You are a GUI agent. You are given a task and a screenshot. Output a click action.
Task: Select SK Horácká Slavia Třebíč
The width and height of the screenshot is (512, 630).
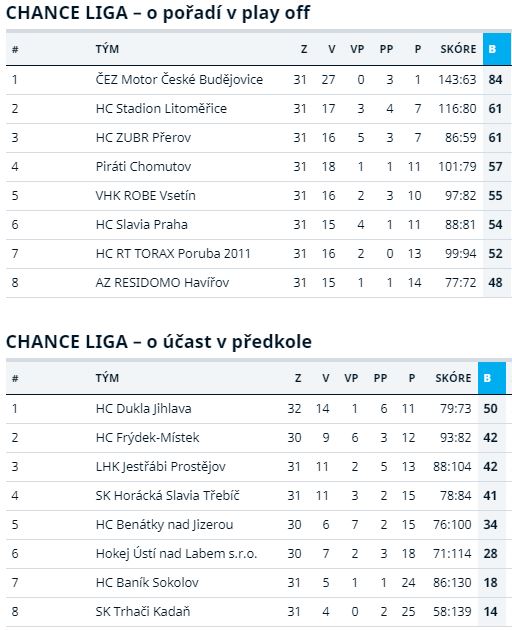168,495
